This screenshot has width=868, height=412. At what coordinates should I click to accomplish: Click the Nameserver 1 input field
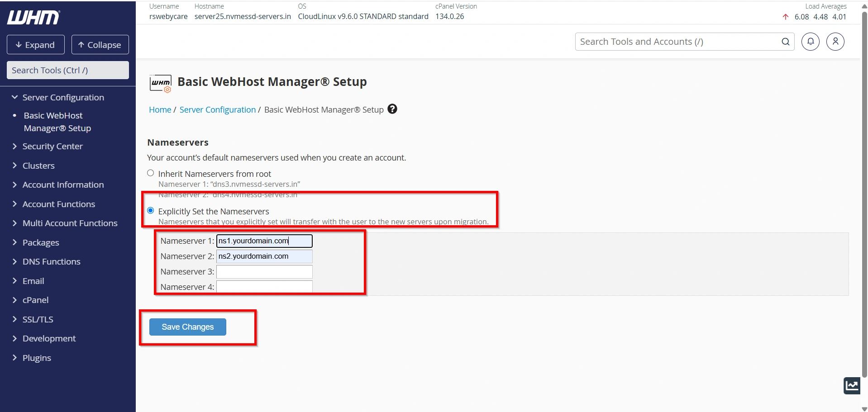click(264, 241)
